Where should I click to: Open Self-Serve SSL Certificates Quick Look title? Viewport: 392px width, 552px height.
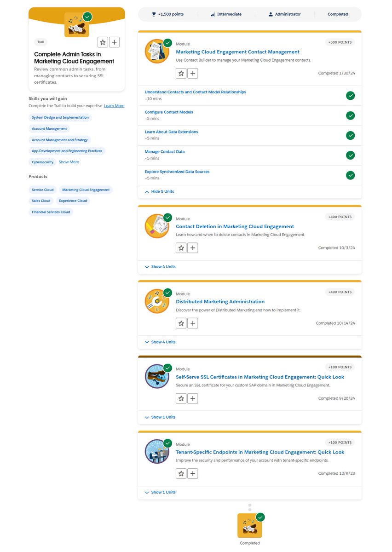260,377
